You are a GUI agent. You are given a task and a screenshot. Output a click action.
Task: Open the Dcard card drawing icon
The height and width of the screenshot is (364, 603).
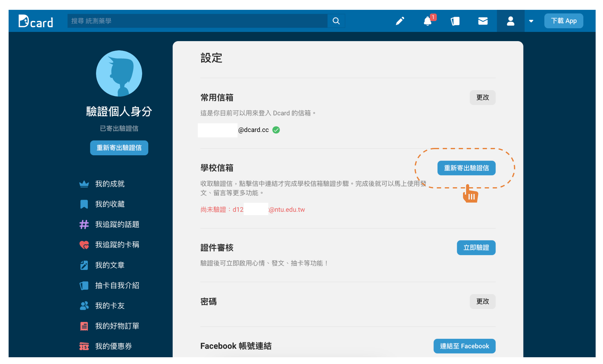tap(455, 21)
